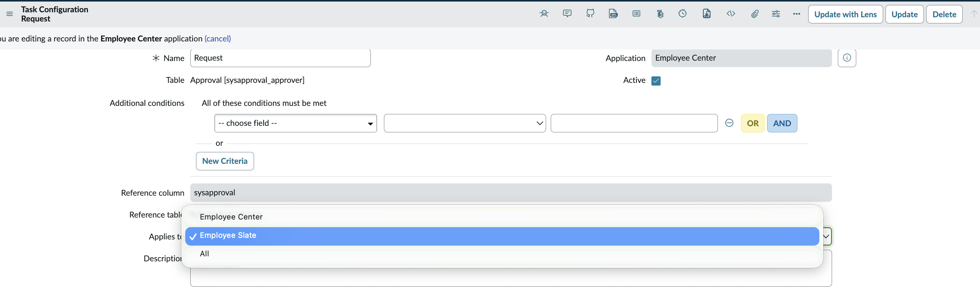Screen dimensions: 980x297
Task: Select All option in dropdown list
Action: [502, 254]
